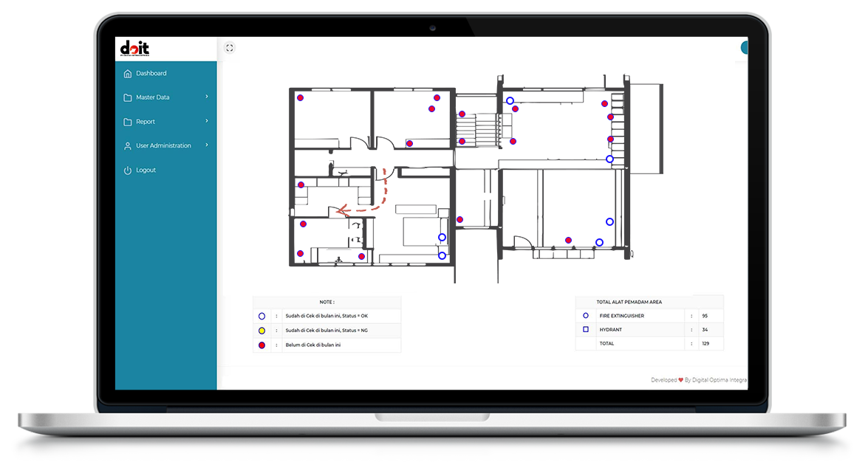868x462 pixels.
Task: Click the Master Data folder icon
Action: click(x=128, y=98)
